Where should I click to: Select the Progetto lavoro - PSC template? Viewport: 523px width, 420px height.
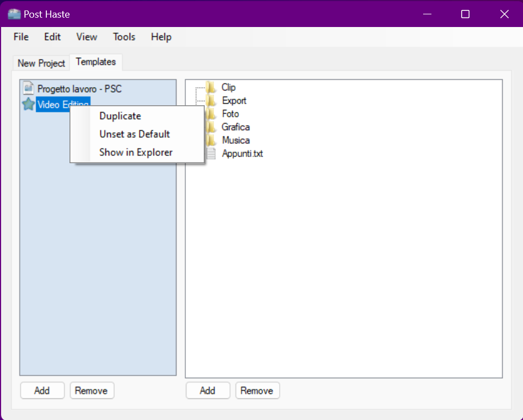[79, 89]
